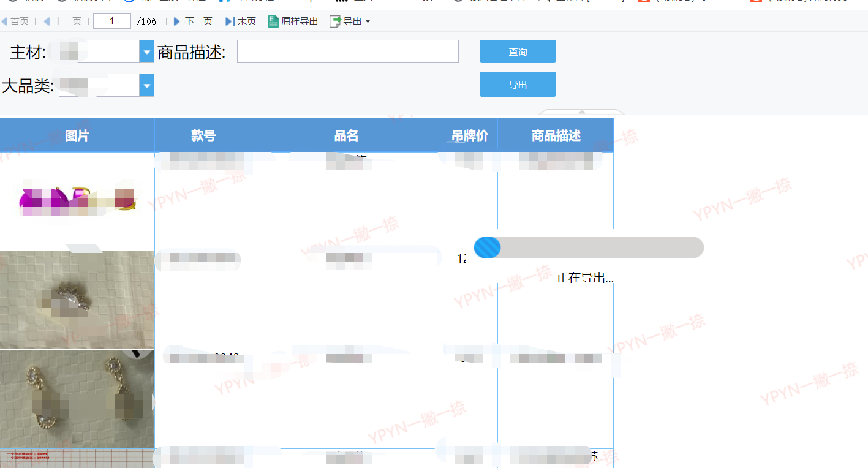Image resolution: width=868 pixels, height=468 pixels.
Task: Open the 主材 dropdown
Action: click(x=146, y=52)
